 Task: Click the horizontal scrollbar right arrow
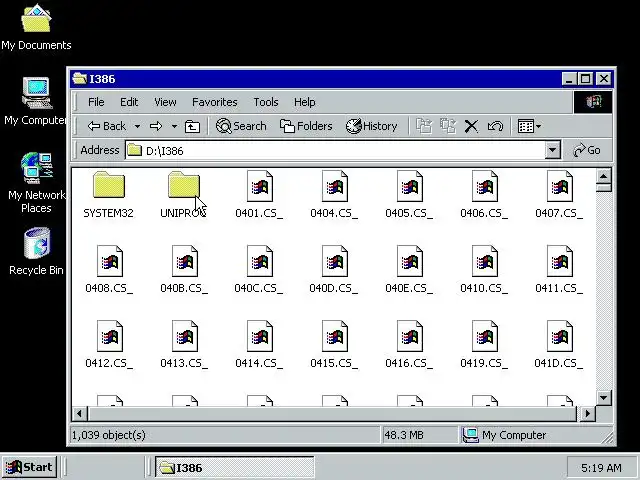(x=587, y=413)
